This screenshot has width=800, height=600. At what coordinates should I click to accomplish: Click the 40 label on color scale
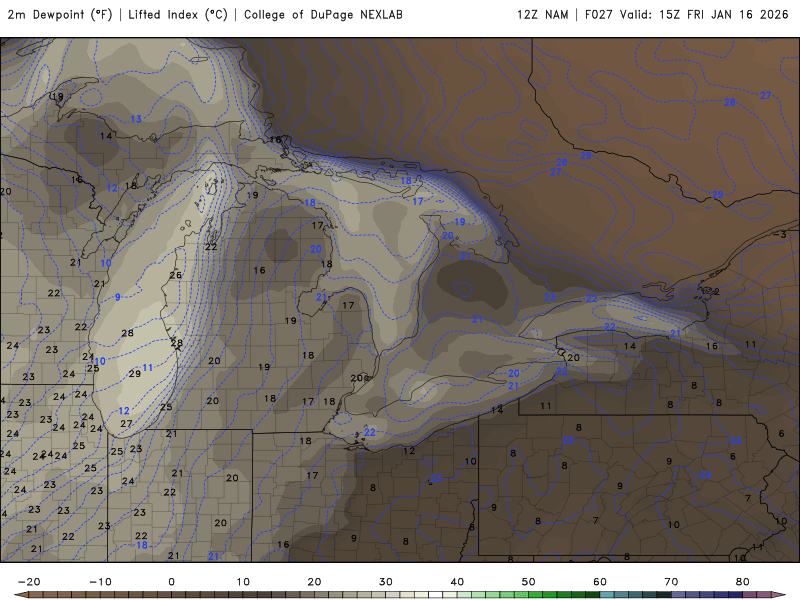coord(457,582)
